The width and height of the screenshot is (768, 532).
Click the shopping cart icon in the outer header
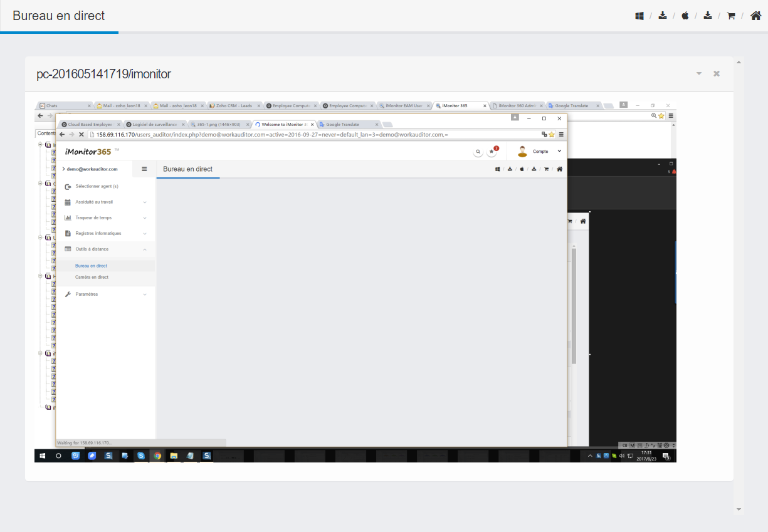(731, 16)
